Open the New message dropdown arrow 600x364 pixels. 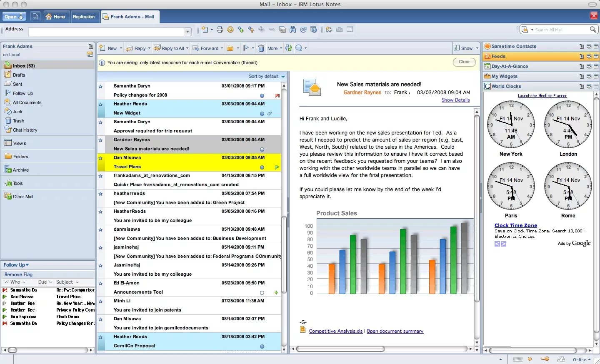(121, 48)
